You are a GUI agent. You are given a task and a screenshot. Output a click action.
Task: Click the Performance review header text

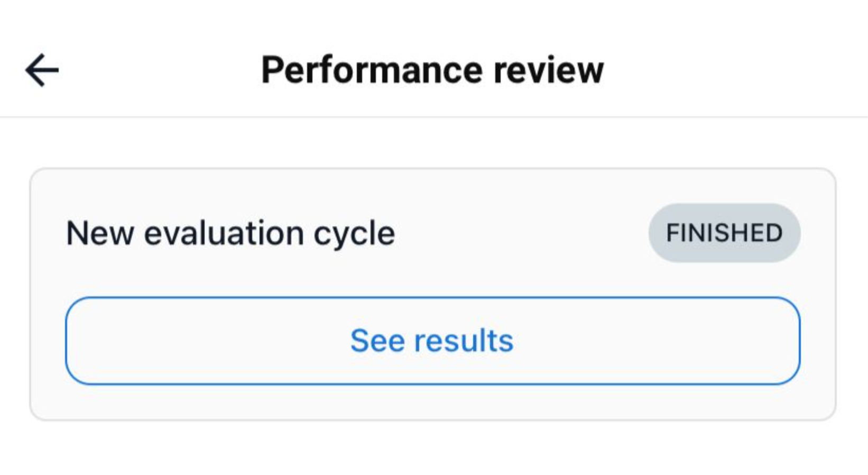tap(432, 70)
